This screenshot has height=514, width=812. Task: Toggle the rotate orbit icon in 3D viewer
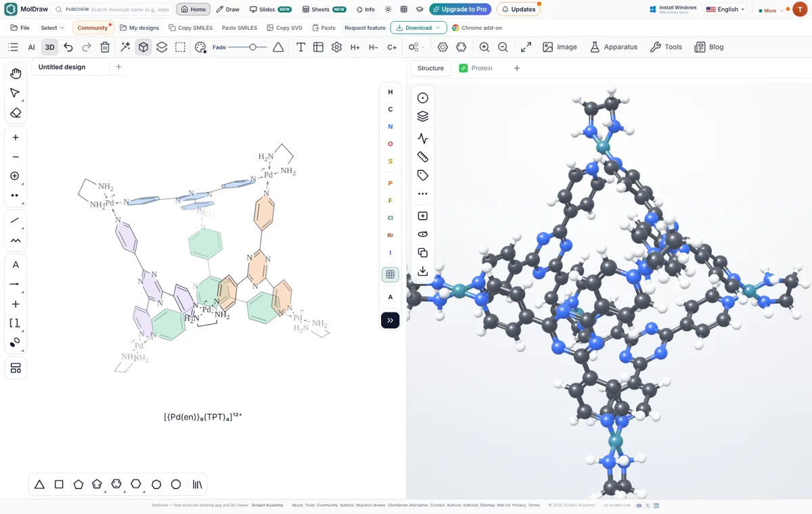pos(423,234)
